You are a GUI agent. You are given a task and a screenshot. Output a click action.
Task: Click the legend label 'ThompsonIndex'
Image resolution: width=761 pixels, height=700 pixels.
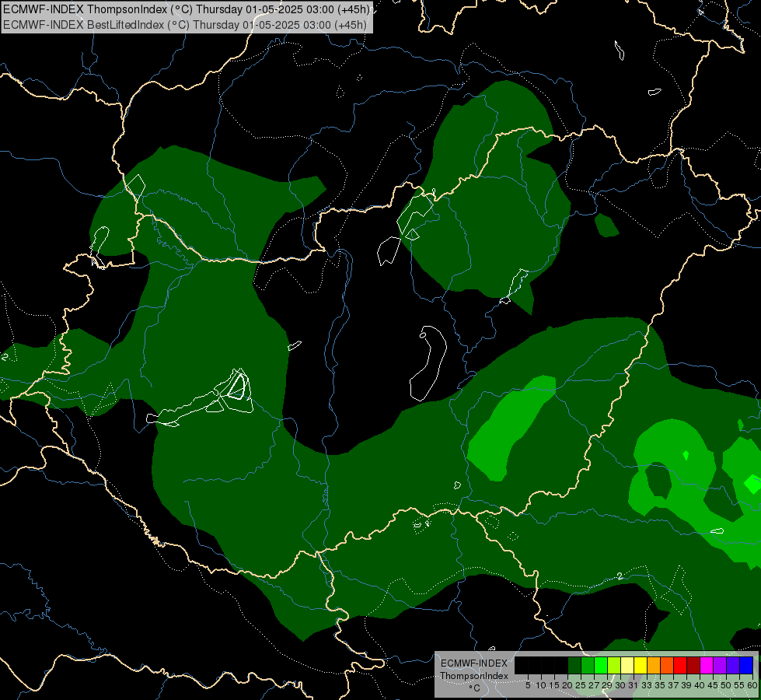pos(474,676)
